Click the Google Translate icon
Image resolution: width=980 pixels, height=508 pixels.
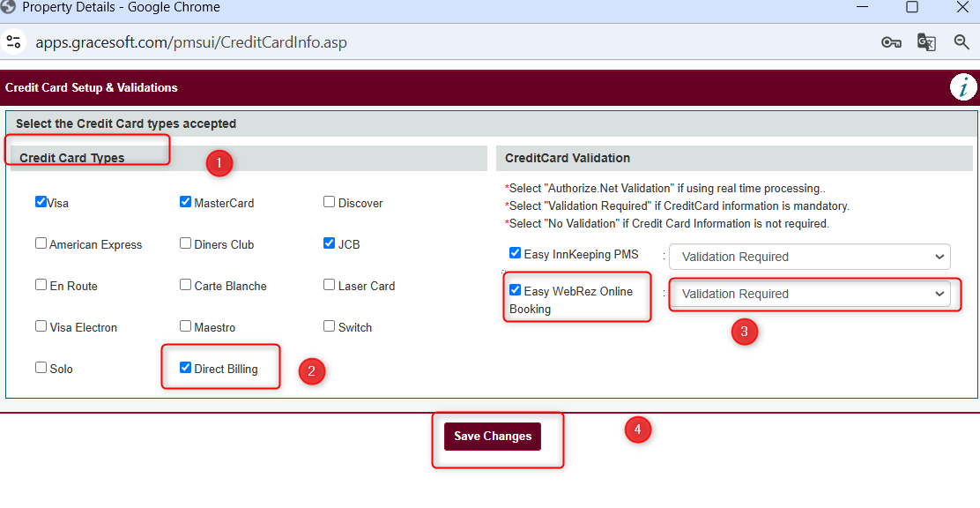pyautogui.click(x=926, y=42)
